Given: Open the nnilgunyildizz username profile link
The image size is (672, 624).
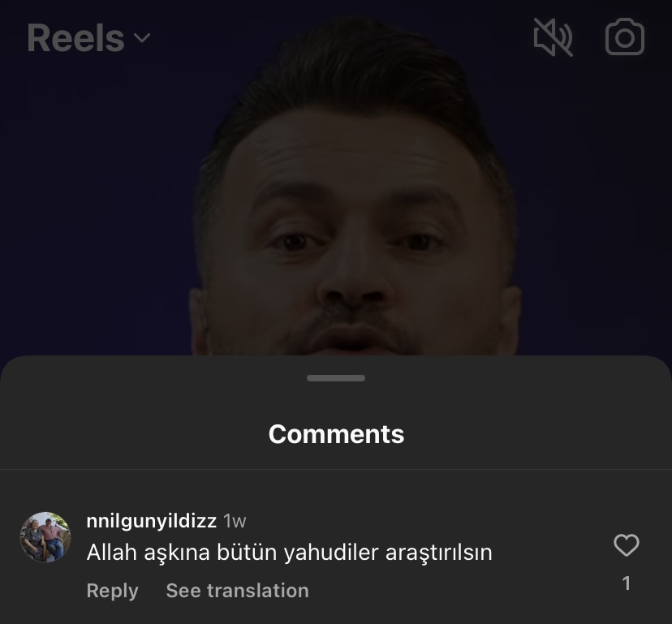Looking at the screenshot, I should pyautogui.click(x=151, y=521).
